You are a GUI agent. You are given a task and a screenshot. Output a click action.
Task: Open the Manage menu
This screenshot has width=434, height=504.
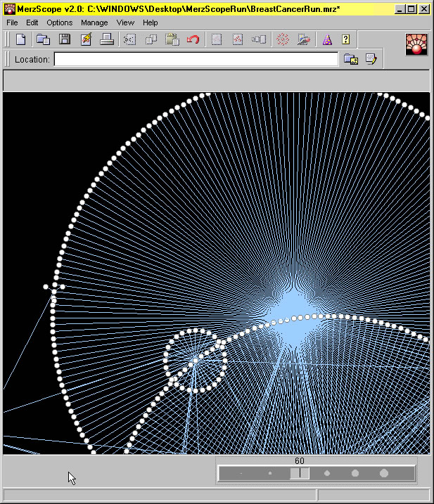point(94,22)
